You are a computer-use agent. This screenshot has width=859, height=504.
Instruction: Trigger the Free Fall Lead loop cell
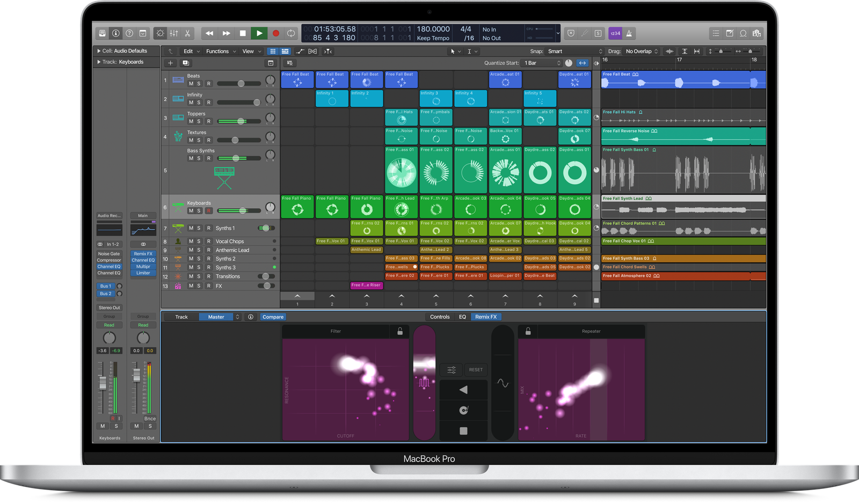pyautogui.click(x=401, y=207)
